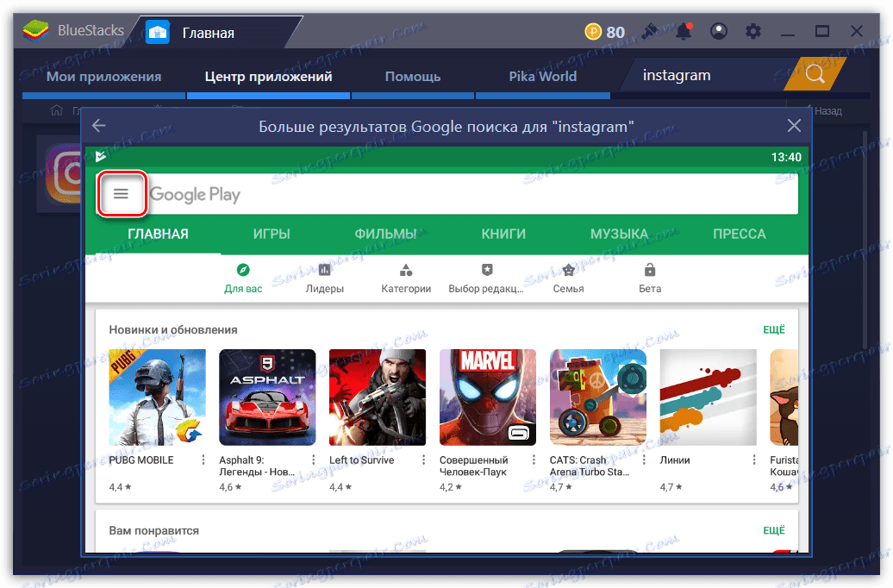893x588 pixels.
Task: Switch to the ИГРЫ tab
Action: 272,234
